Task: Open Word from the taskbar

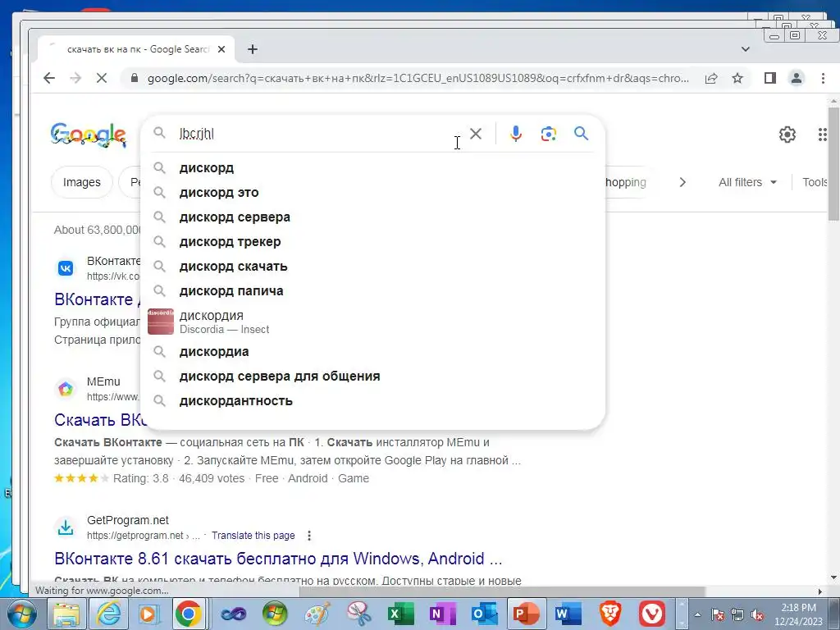Action: 568,614
